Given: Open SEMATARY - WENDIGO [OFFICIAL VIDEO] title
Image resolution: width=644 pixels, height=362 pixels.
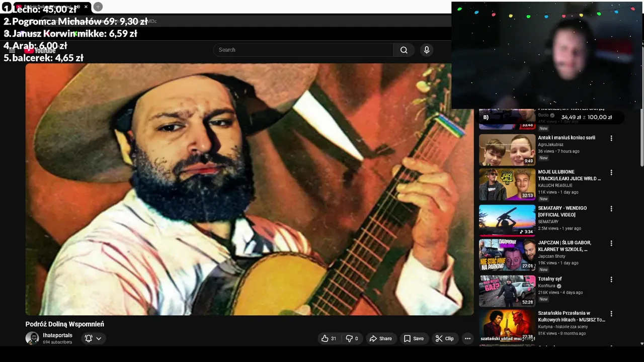Looking at the screenshot, I should [x=562, y=211].
